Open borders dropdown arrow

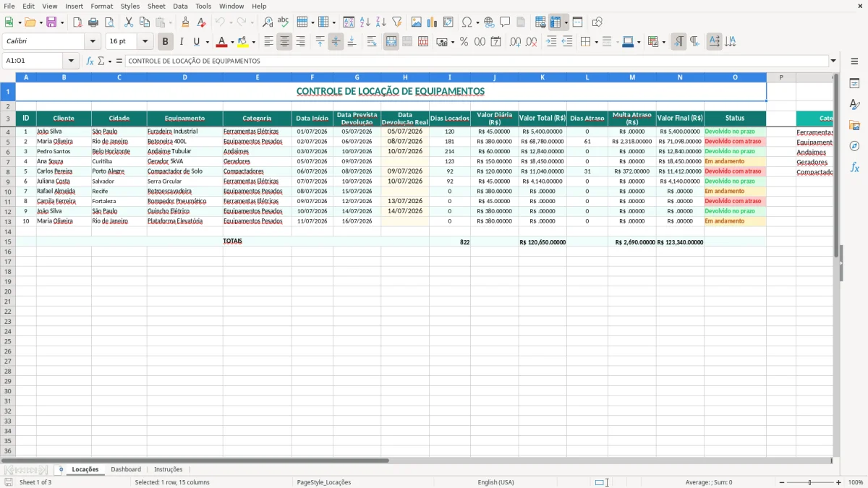[597, 42]
